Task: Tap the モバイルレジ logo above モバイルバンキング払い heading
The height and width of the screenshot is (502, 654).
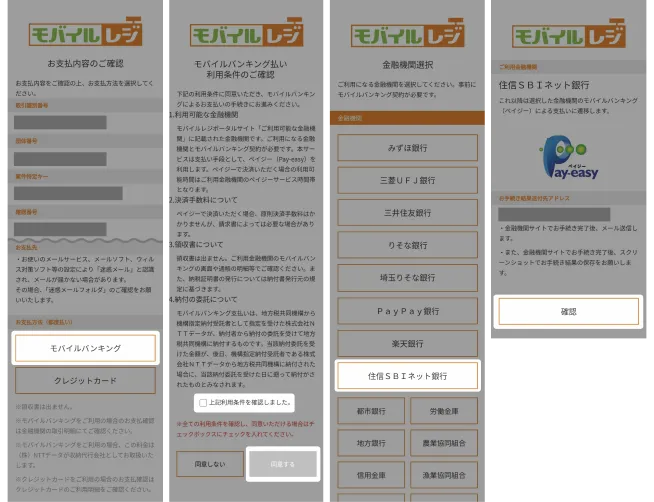Action: [247, 33]
